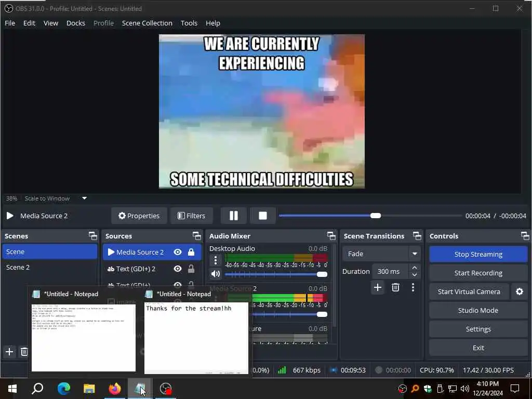Select the 'Thanks for the stream' Notepad thumbnail
Image resolution: width=532 pixels, height=399 pixels.
[x=196, y=338]
